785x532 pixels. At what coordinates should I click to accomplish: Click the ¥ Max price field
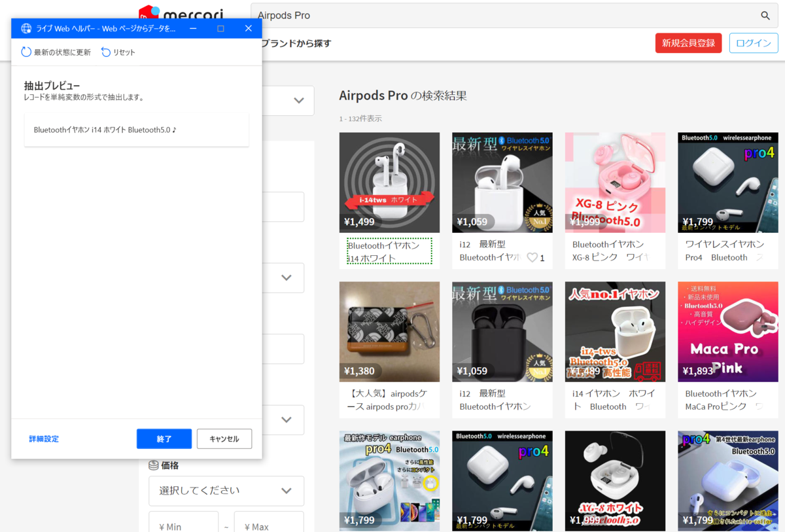(x=269, y=523)
